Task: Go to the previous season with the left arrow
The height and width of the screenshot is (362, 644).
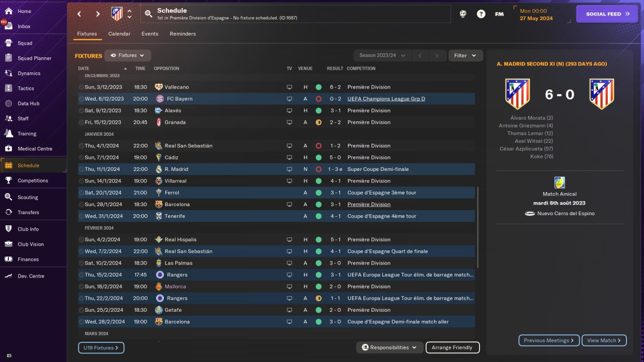Action: click(x=420, y=55)
